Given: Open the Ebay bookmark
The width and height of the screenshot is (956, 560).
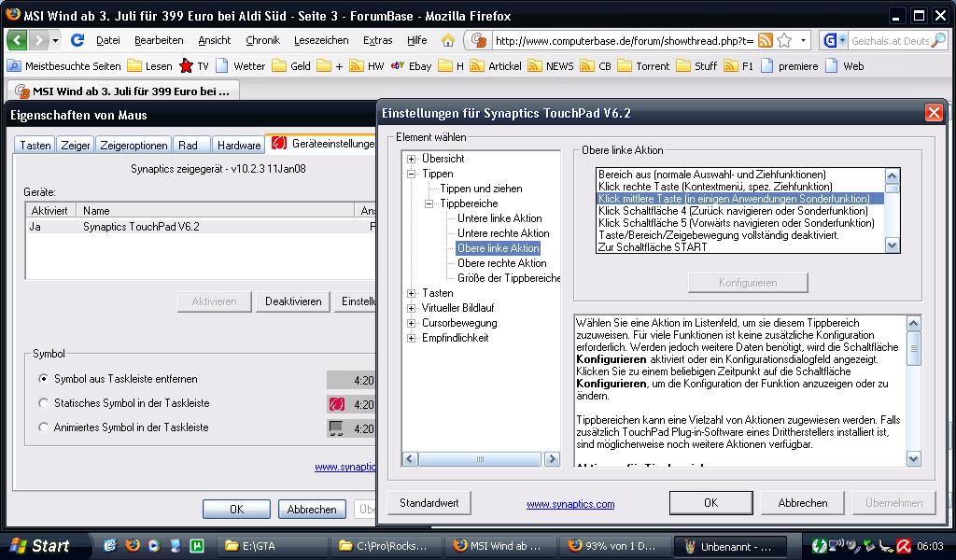Looking at the screenshot, I should click(412, 66).
